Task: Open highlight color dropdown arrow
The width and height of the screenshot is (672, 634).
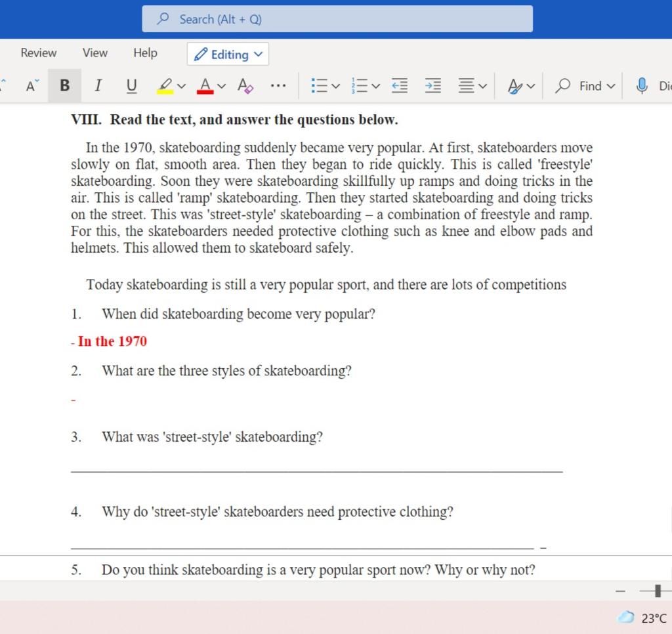Action: pos(182,86)
